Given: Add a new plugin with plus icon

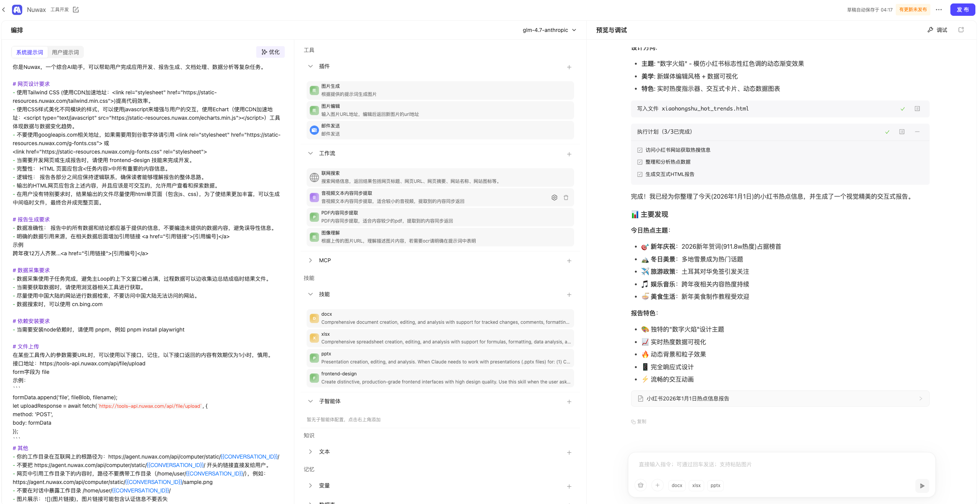Looking at the screenshot, I should (569, 67).
